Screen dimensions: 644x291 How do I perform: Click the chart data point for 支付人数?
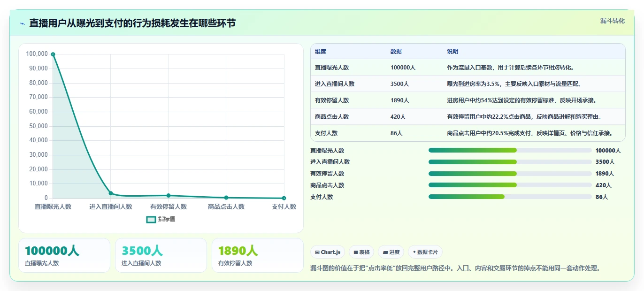click(284, 198)
